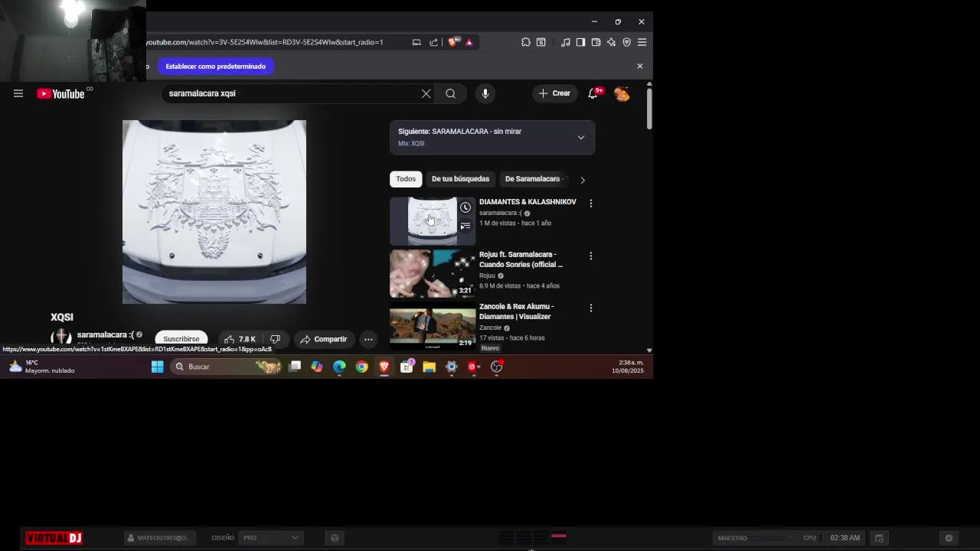Open File Explorer from the taskbar
Viewport: 980px width, 551px height.
[x=429, y=367]
